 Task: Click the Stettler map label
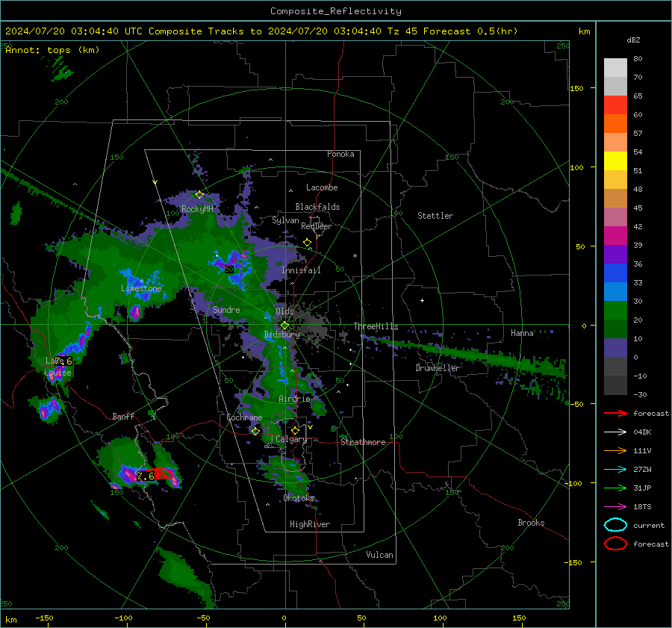point(435,216)
